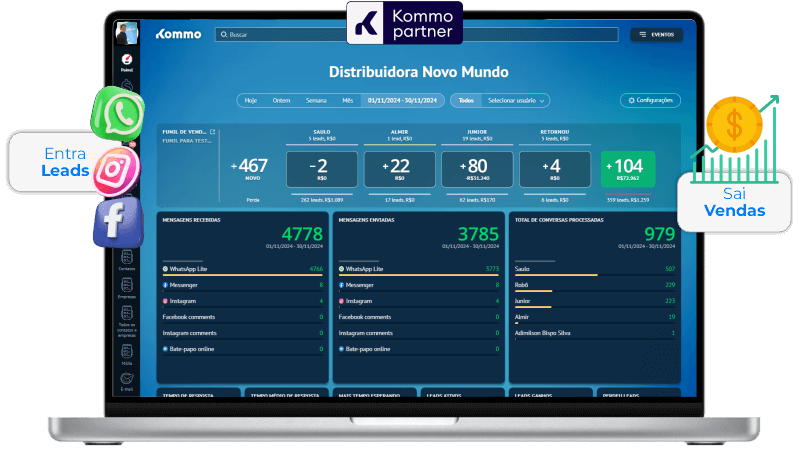
Task: Click the Junior +80 stage box
Action: 477,169
